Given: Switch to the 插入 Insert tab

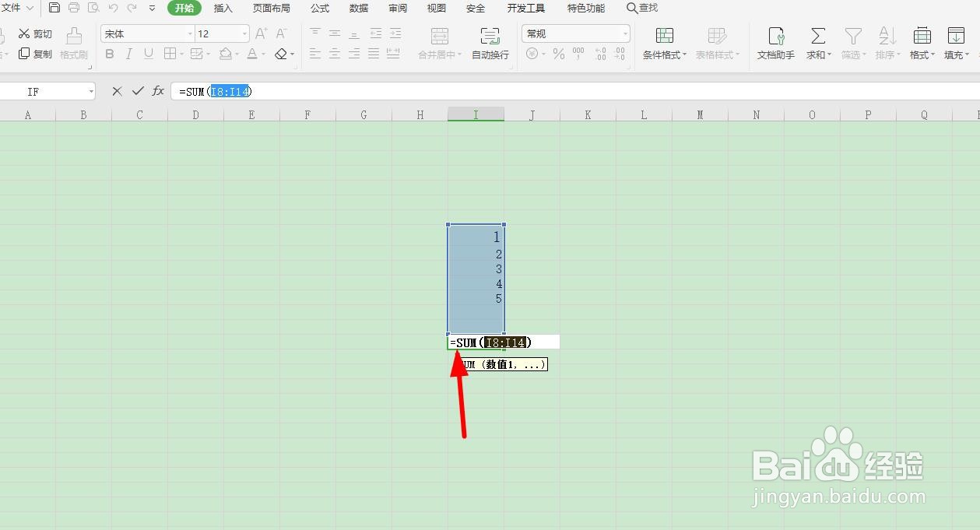Looking at the screenshot, I should 223,8.
